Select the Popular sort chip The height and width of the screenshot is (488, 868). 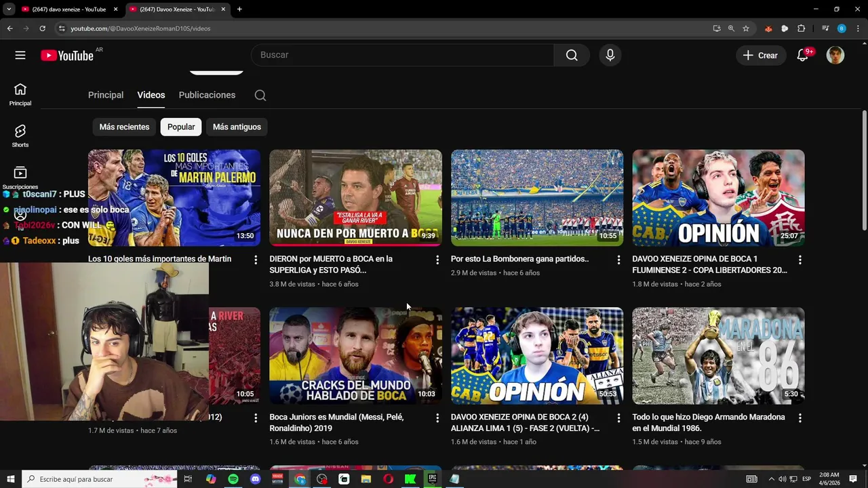point(181,127)
